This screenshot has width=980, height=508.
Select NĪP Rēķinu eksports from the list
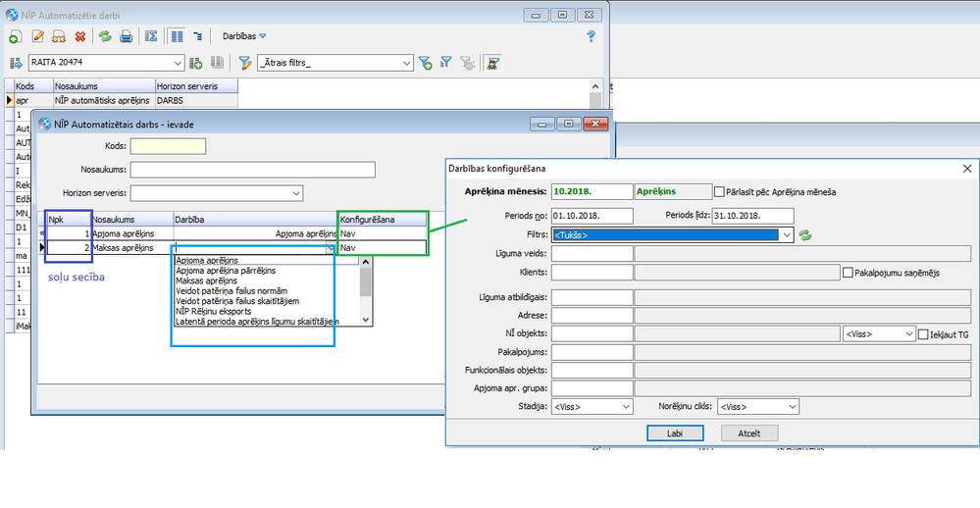coord(212,311)
